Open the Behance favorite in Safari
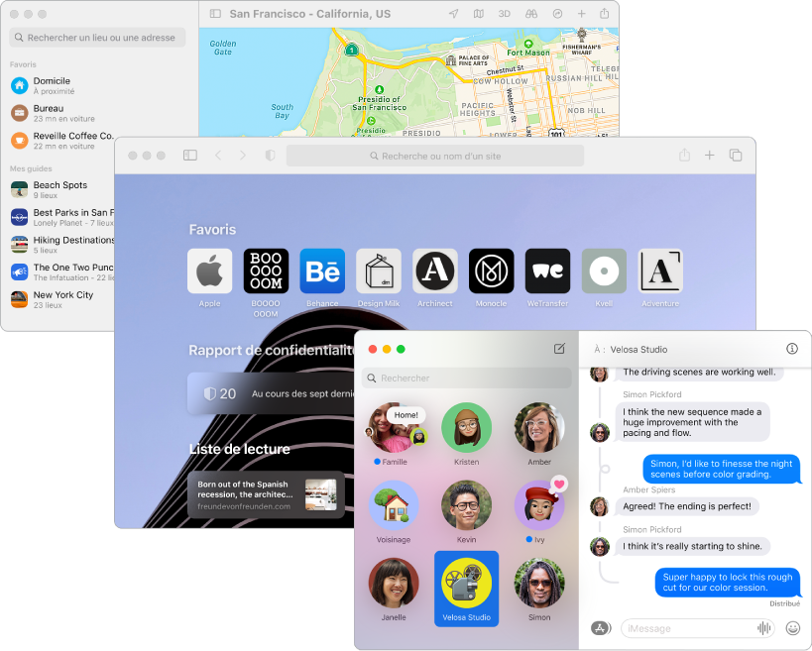812x651 pixels. [322, 270]
